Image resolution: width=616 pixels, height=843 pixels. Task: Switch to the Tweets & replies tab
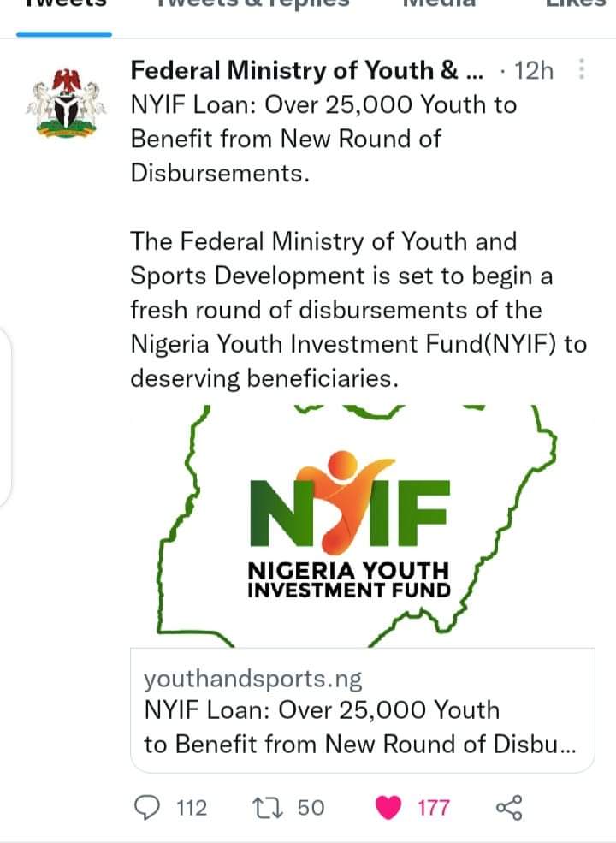[253, 4]
